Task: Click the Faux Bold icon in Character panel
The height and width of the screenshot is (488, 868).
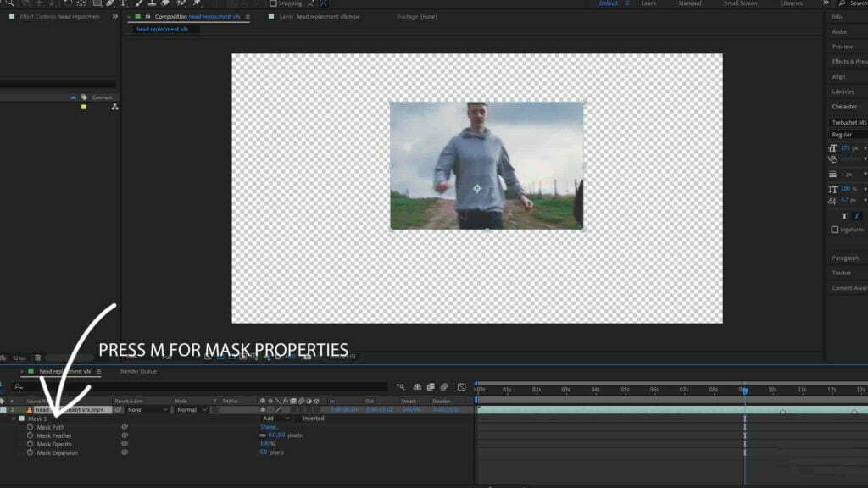Action: pyautogui.click(x=844, y=216)
